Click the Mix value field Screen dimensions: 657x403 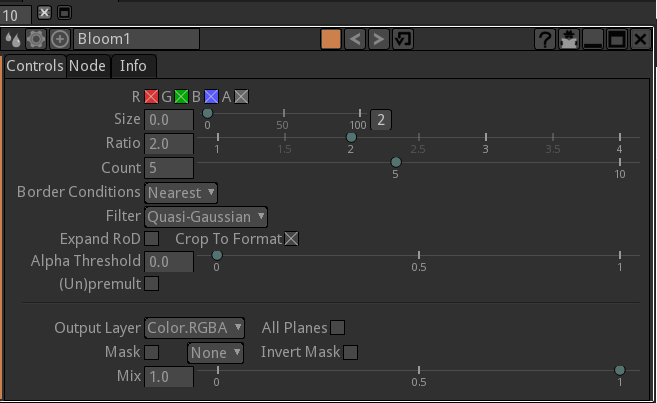169,377
